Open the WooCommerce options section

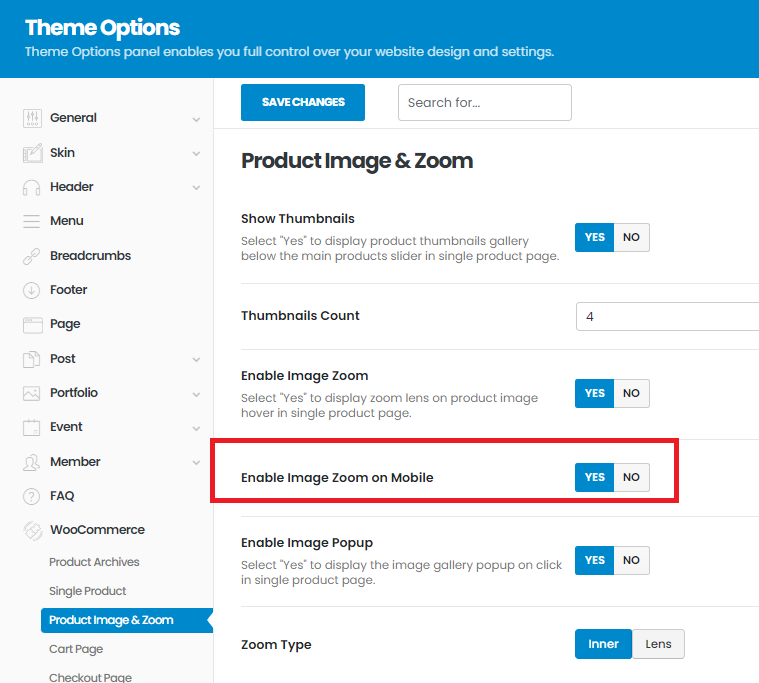tap(97, 530)
